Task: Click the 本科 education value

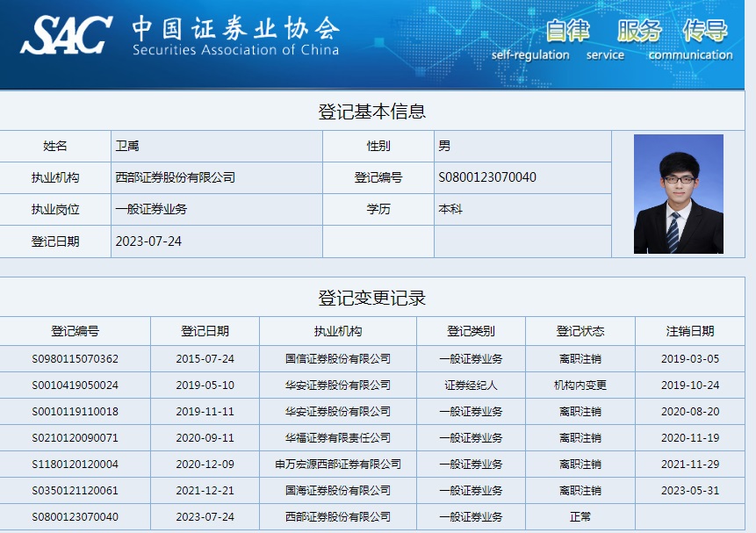Action: [x=450, y=210]
